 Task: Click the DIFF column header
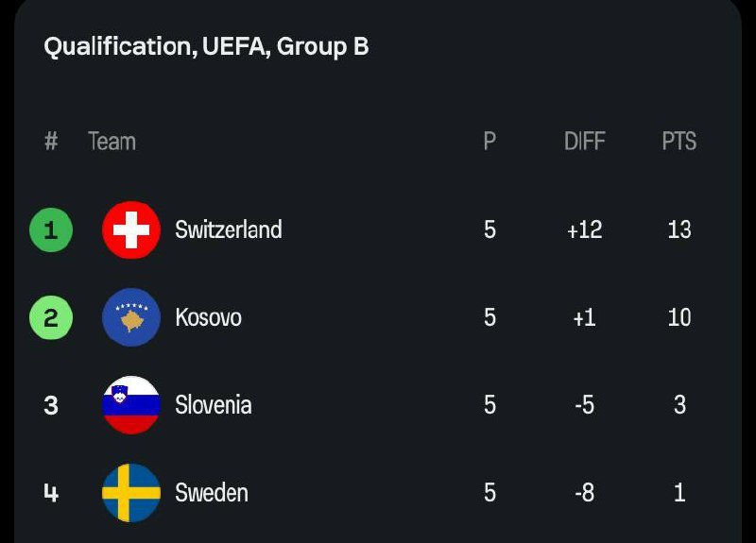pyautogui.click(x=584, y=142)
